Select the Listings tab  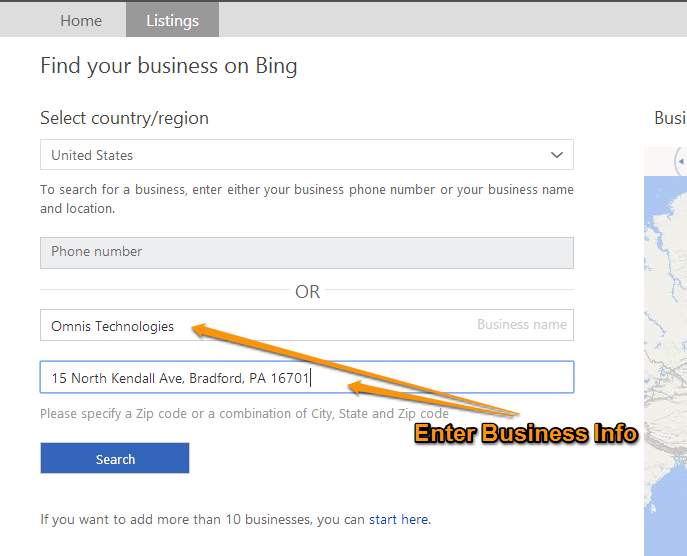point(172,20)
